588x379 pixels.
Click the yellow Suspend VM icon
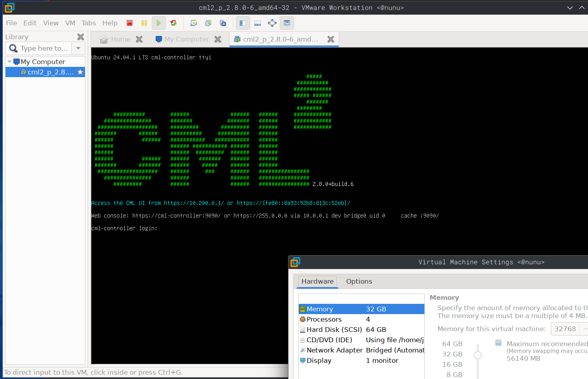(144, 23)
